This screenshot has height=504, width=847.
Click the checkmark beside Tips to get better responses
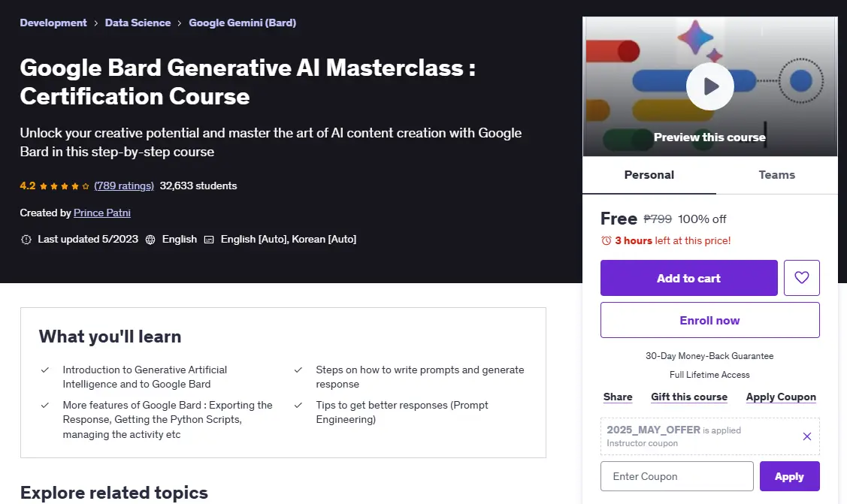[298, 406]
